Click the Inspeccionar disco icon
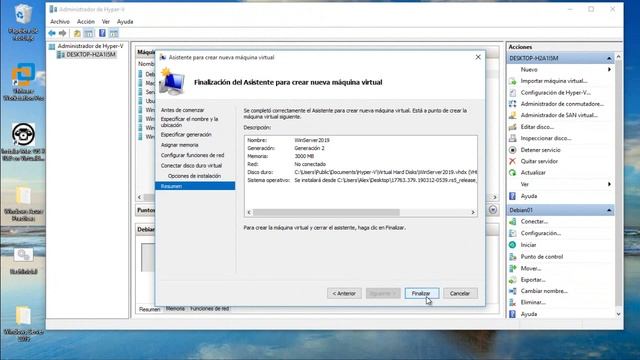The image size is (640, 360). point(513,138)
